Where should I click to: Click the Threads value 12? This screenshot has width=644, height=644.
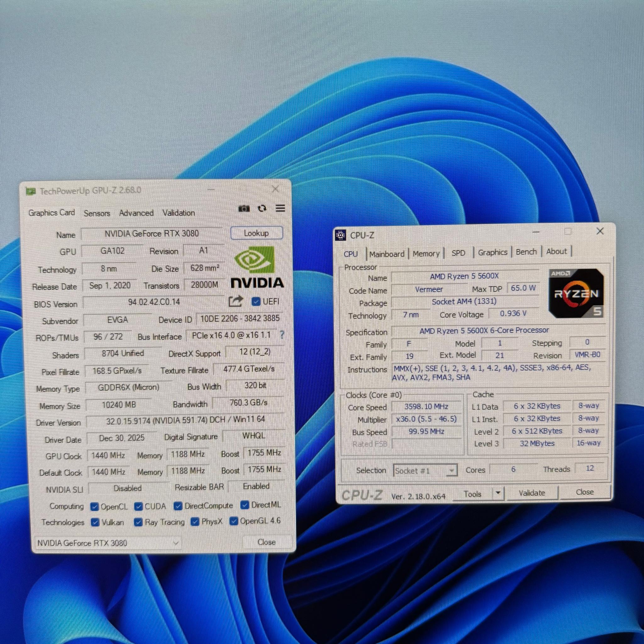tap(590, 468)
